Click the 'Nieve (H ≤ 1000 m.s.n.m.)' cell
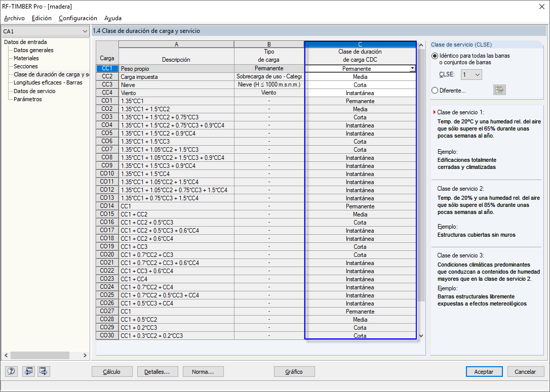Image resolution: width=550 pixels, height=392 pixels. click(x=269, y=85)
